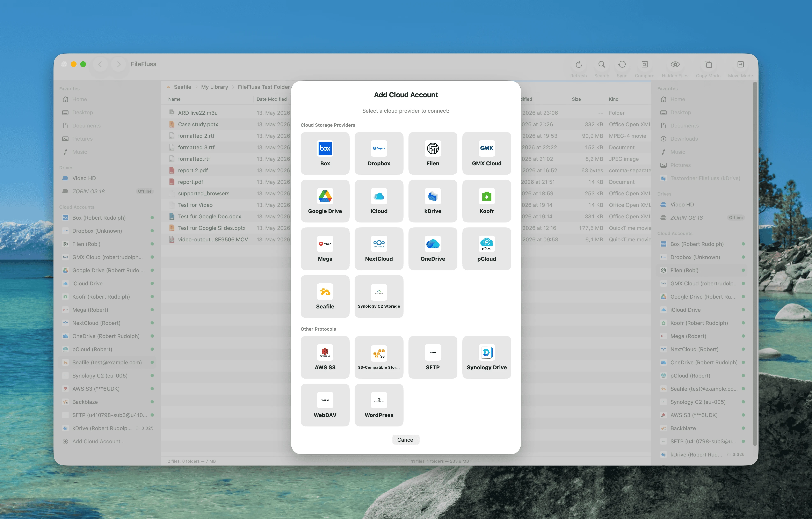This screenshot has width=812, height=519.
Task: Choose the Synology Drive tile
Action: (x=487, y=357)
